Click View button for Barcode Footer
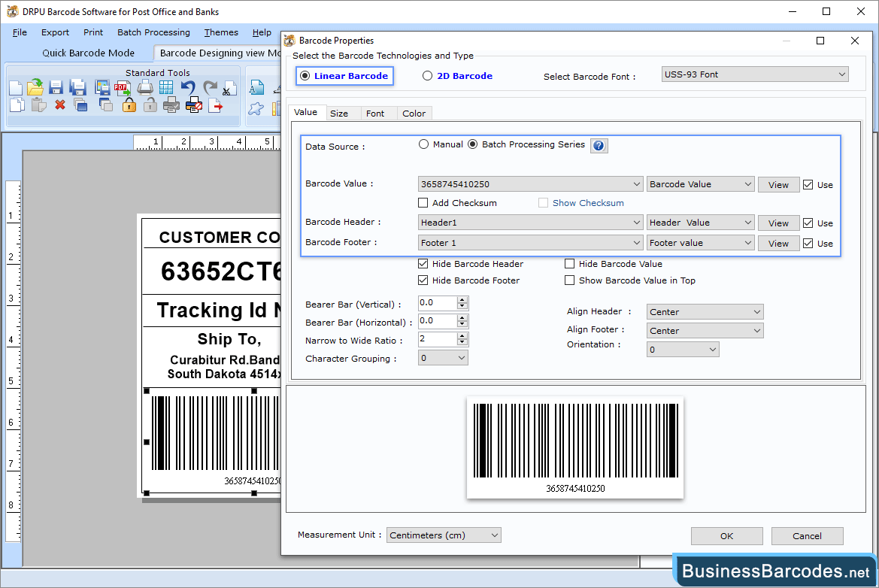879x588 pixels. pos(779,244)
